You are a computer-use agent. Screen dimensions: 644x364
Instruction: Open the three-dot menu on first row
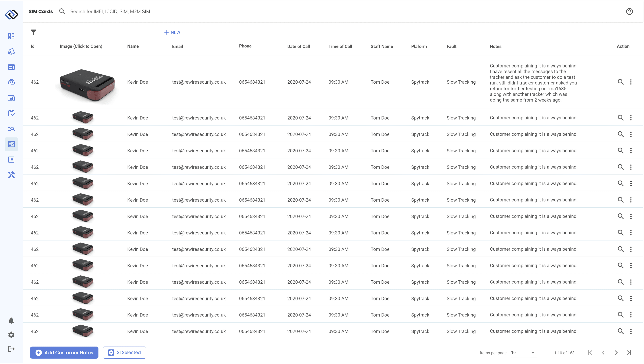[x=631, y=82]
